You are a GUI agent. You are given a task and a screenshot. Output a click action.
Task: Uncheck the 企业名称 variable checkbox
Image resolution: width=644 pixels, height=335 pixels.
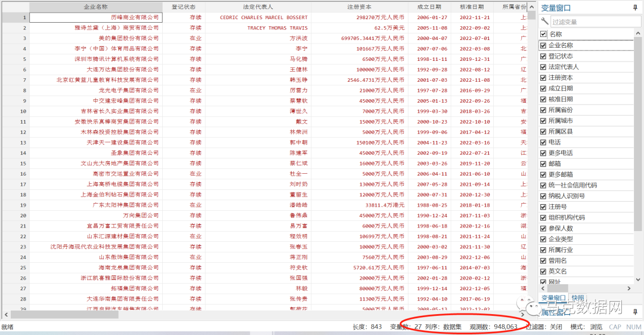click(x=543, y=45)
